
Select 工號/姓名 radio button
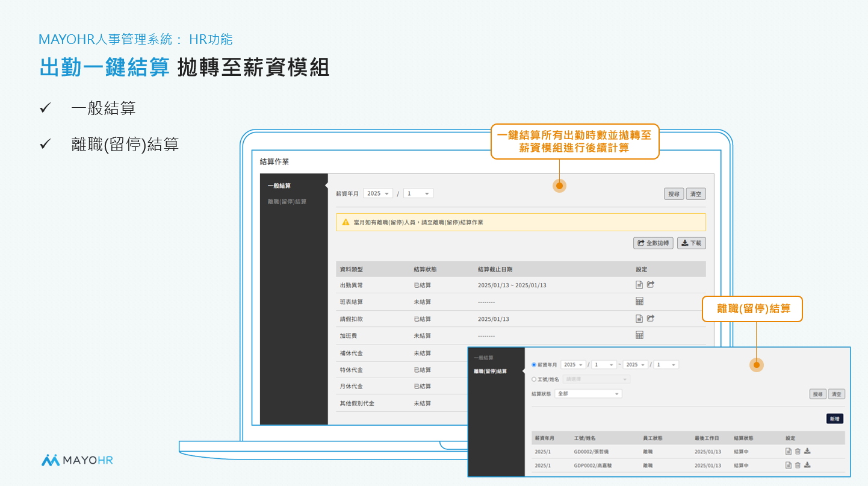(534, 379)
